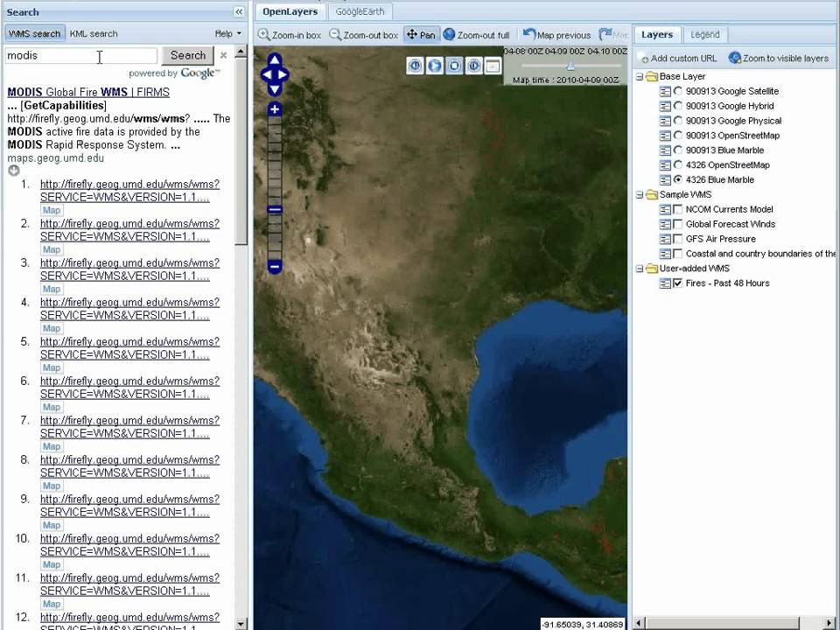This screenshot has width=840, height=630.
Task: Step animation forward one frame
Action: click(474, 66)
